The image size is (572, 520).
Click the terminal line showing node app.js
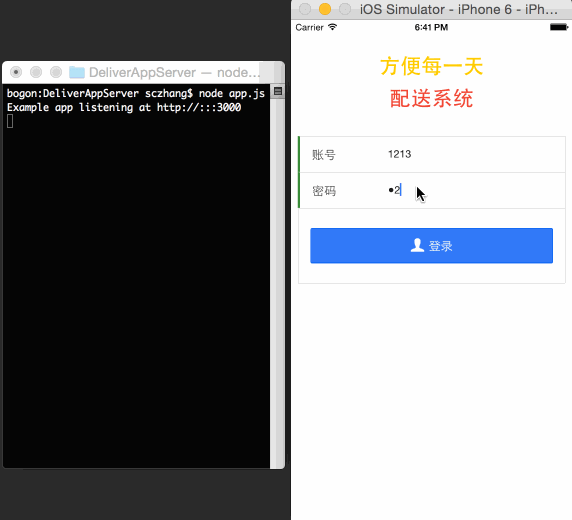(136, 93)
